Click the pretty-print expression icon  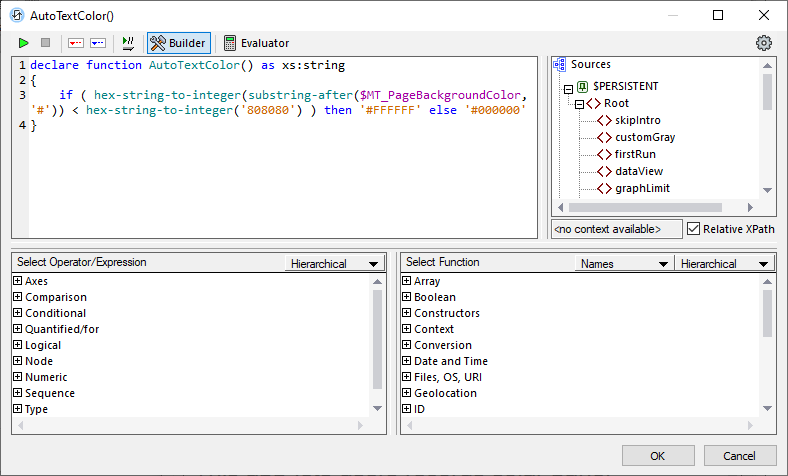128,43
